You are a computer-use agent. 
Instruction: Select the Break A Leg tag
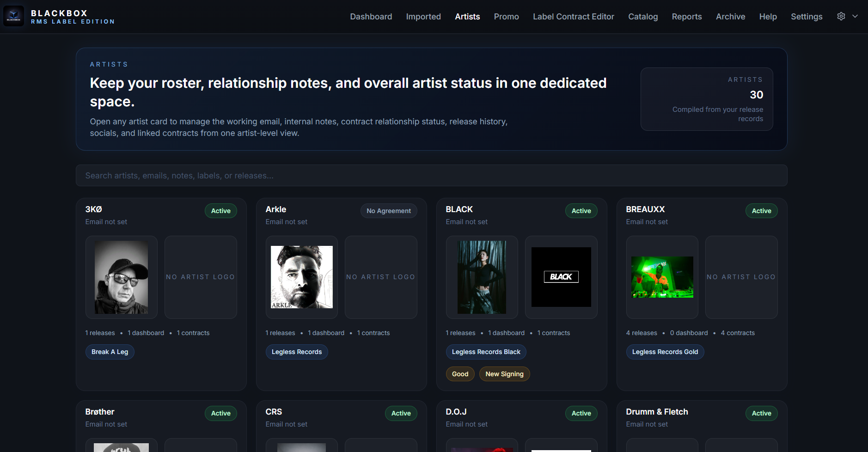pyautogui.click(x=110, y=352)
